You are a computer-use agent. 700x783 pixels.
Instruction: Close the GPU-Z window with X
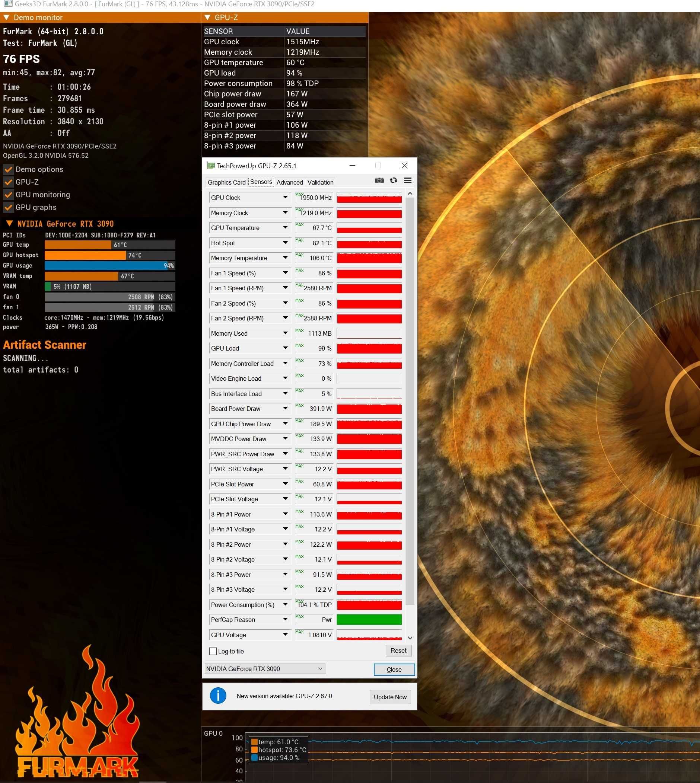404,166
